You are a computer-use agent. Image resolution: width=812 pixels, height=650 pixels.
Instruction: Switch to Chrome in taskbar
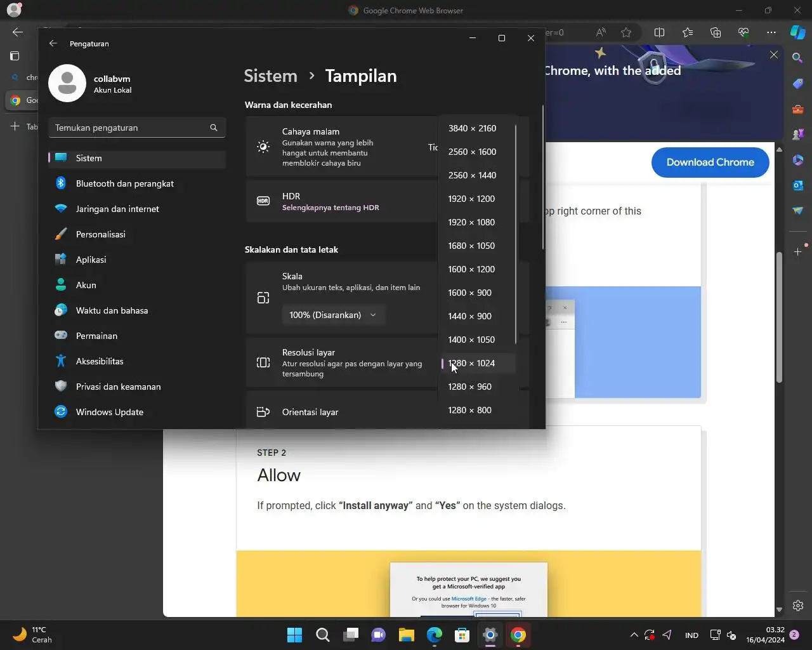pyautogui.click(x=518, y=635)
